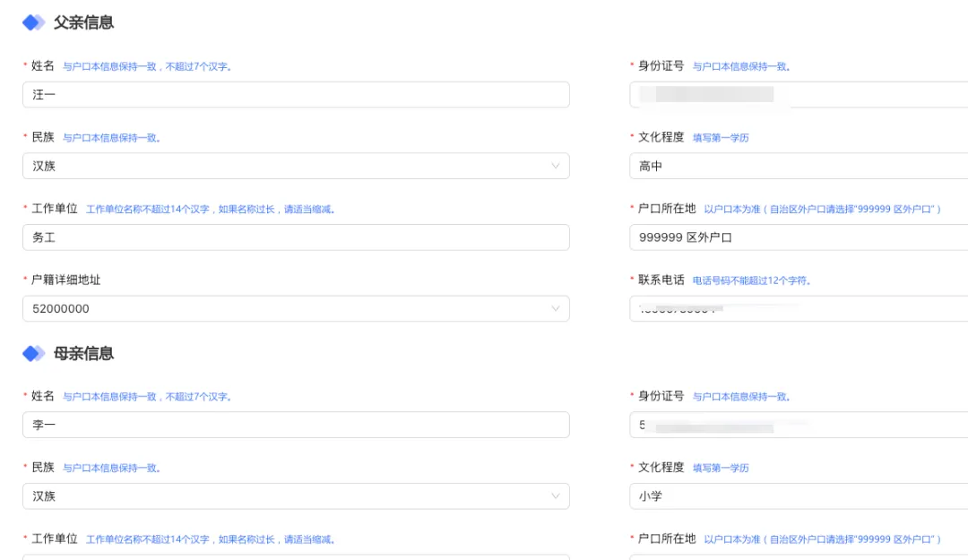Focus the father's 身份证号 input field
This screenshot has height=560, width=968.
click(x=799, y=94)
